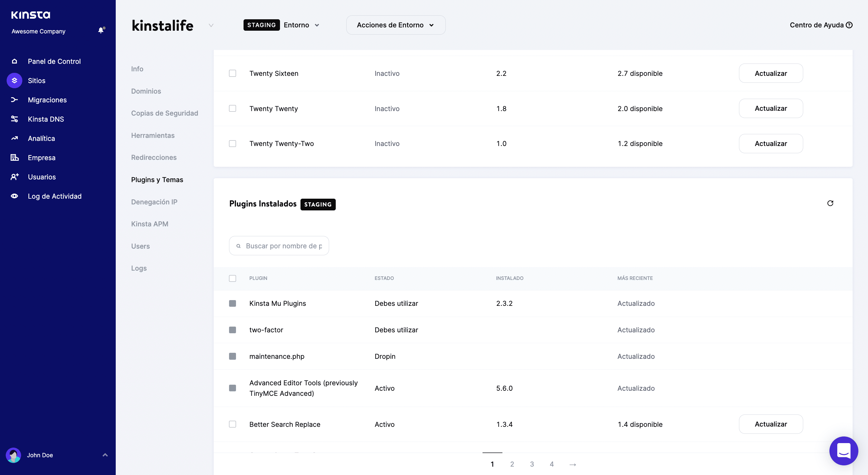The height and width of the screenshot is (475, 868).
Task: Toggle select-all checkbox in plugin header
Action: click(232, 278)
